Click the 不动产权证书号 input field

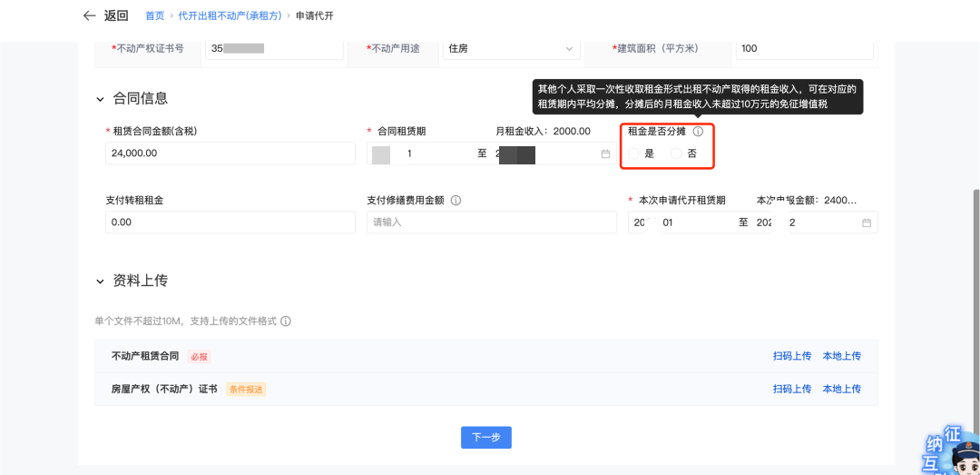point(274,49)
